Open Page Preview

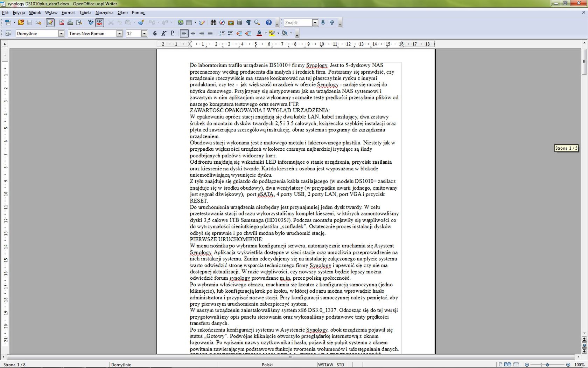[x=79, y=22]
